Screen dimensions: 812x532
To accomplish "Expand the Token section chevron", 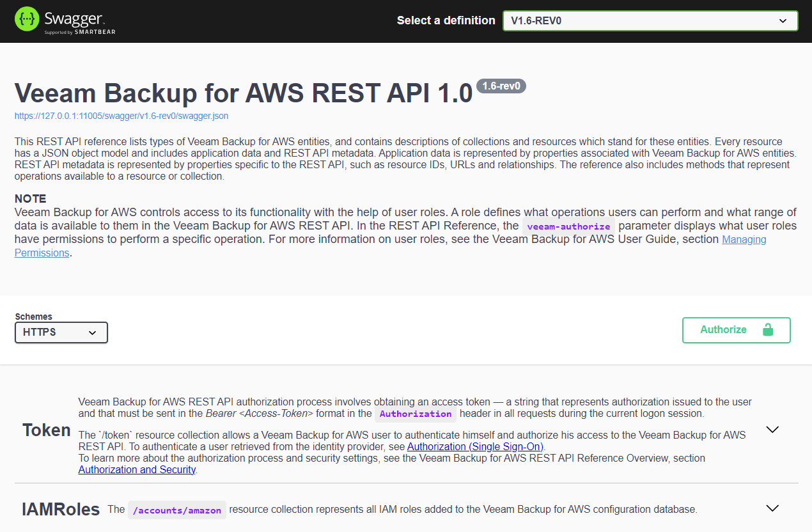I will click(772, 430).
